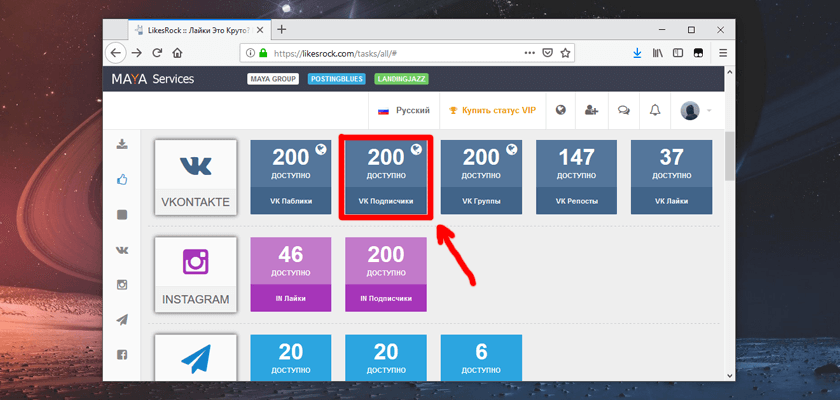Open the VK Паблики tile
The image size is (840, 400).
(x=291, y=177)
